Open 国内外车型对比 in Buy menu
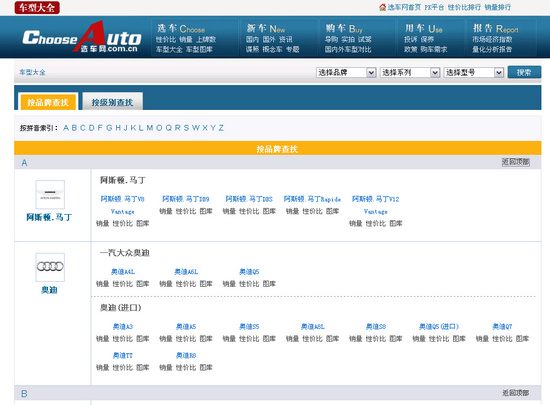The image size is (550, 405). (x=348, y=49)
